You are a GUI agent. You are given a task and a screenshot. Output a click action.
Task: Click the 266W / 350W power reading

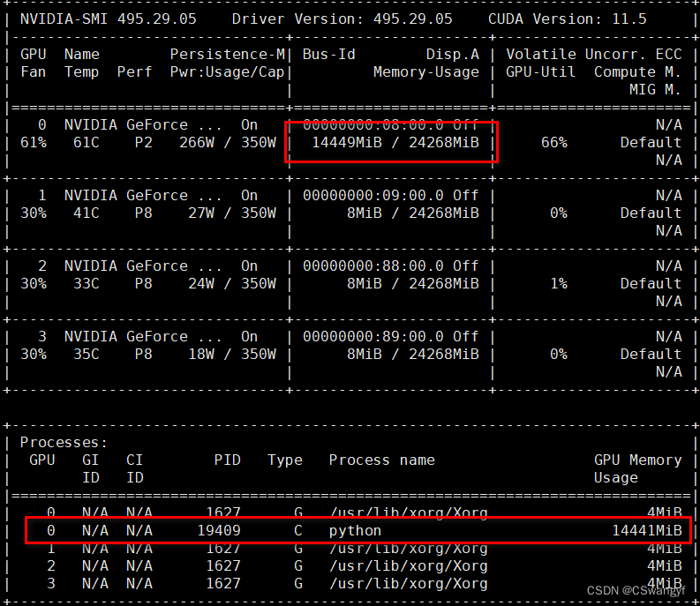[227, 142]
